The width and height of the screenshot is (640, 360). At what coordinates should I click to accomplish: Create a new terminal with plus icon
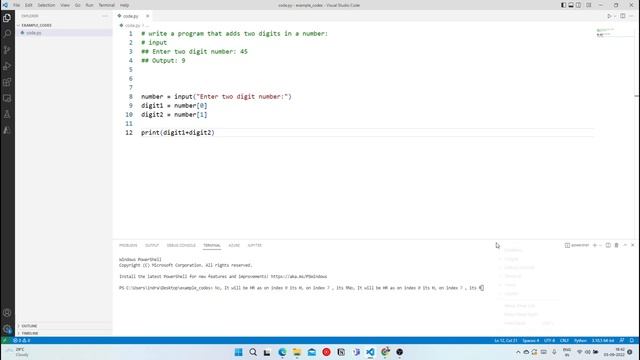click(x=595, y=245)
